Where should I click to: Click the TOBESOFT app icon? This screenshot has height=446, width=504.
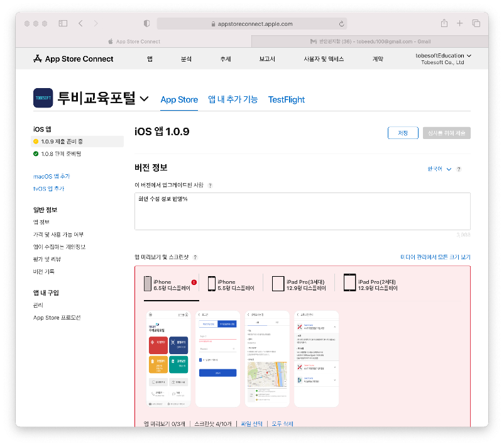tap(43, 98)
